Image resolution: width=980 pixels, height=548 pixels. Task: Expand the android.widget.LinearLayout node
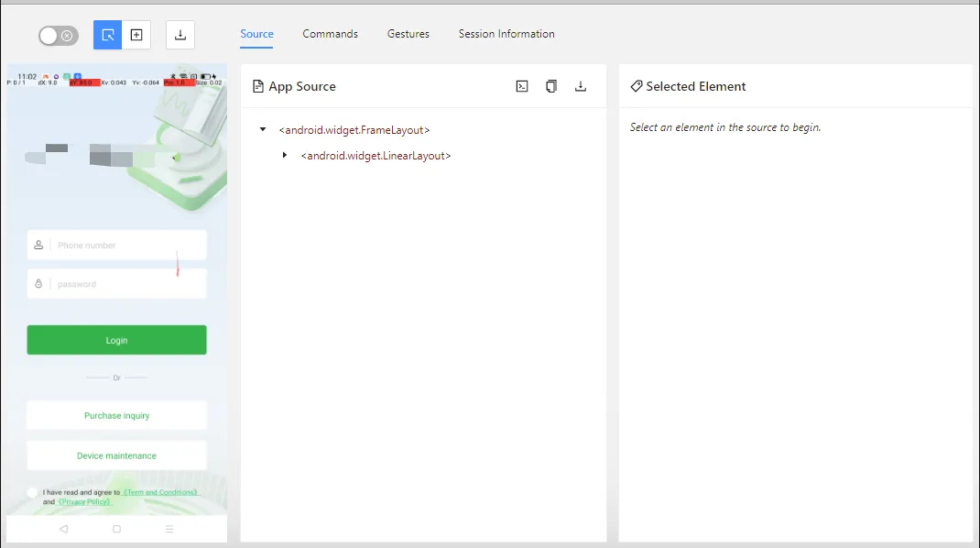point(285,156)
